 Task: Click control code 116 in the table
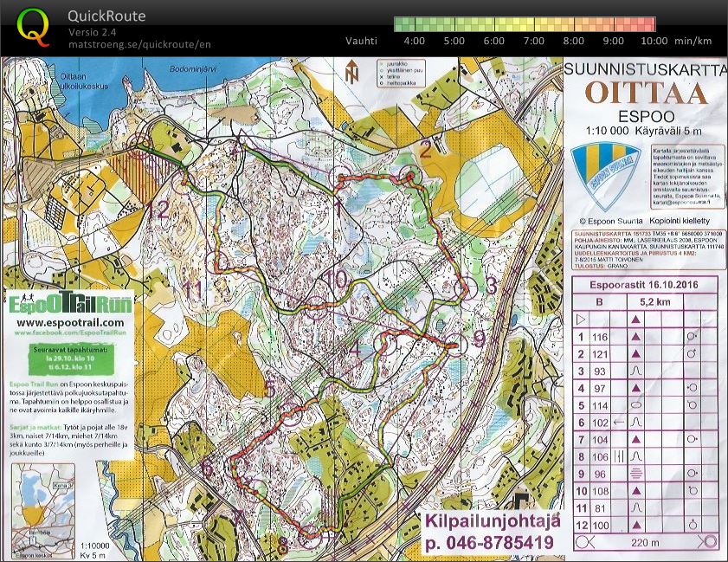click(600, 337)
